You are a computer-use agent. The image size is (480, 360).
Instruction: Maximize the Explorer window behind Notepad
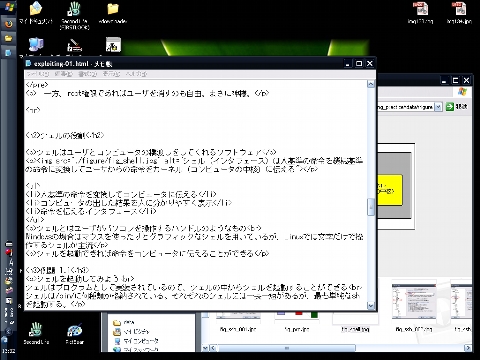coord(455,80)
